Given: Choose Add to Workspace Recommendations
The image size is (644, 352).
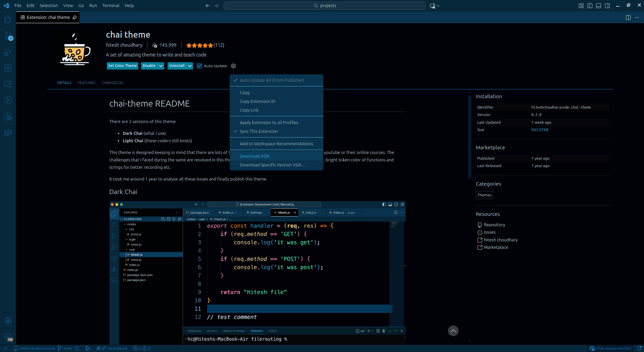Looking at the screenshot, I should [x=276, y=144].
